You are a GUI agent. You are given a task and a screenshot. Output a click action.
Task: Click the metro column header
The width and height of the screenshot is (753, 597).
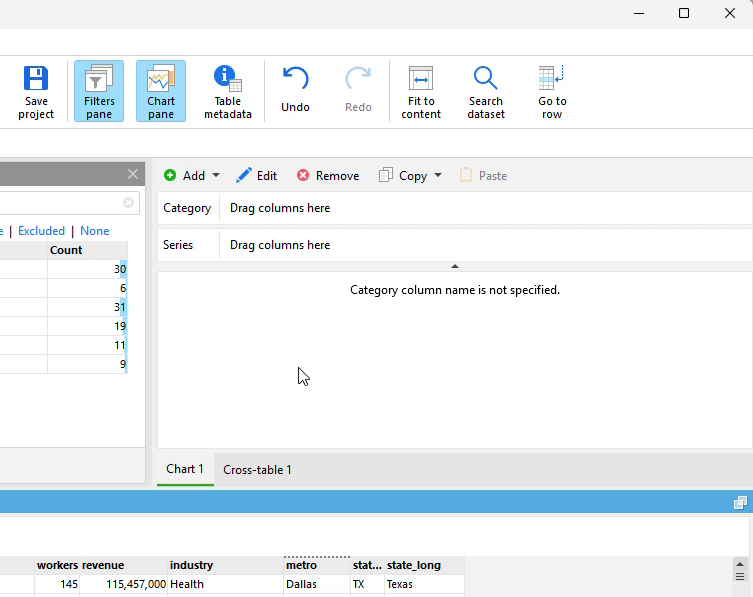click(317, 565)
